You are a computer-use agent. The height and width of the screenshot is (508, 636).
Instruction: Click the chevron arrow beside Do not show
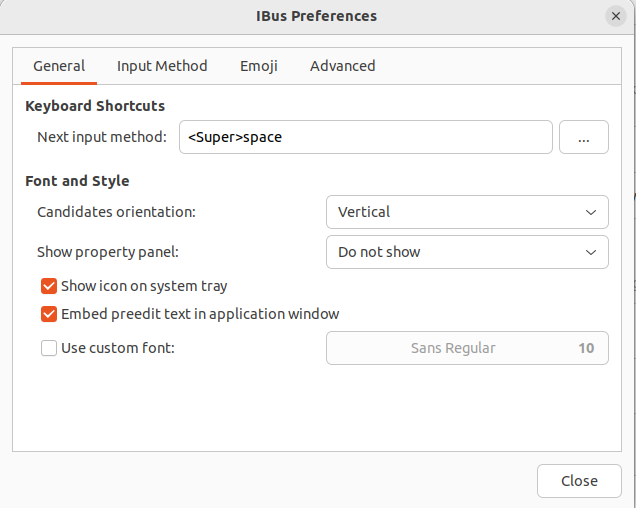click(x=590, y=252)
